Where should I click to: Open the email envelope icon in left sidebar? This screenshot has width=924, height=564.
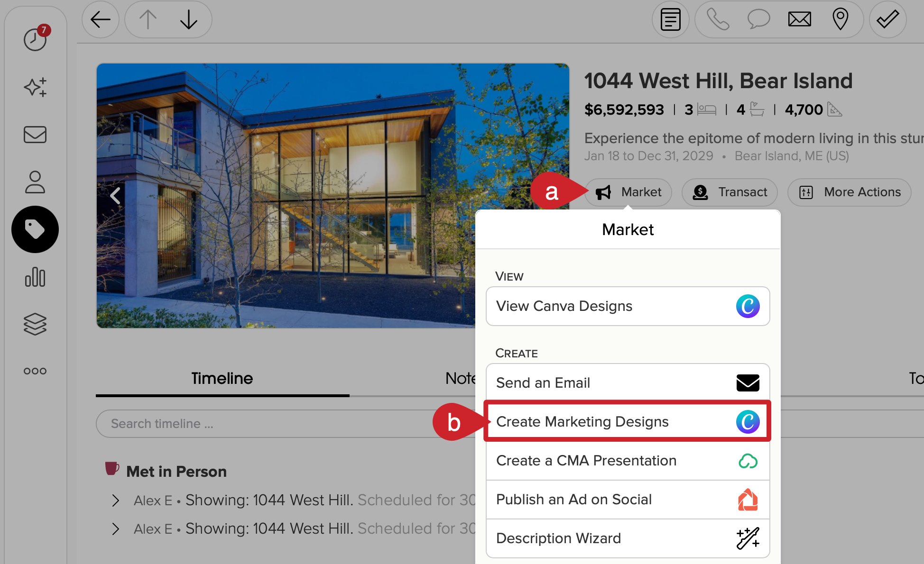pyautogui.click(x=35, y=135)
